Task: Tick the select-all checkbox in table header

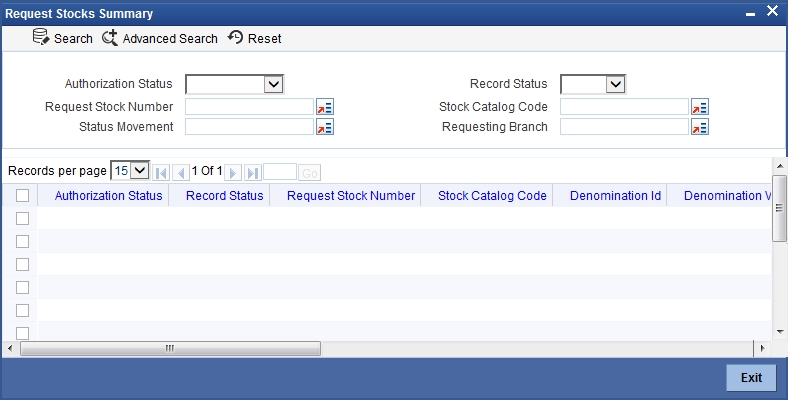Action: click(x=22, y=195)
